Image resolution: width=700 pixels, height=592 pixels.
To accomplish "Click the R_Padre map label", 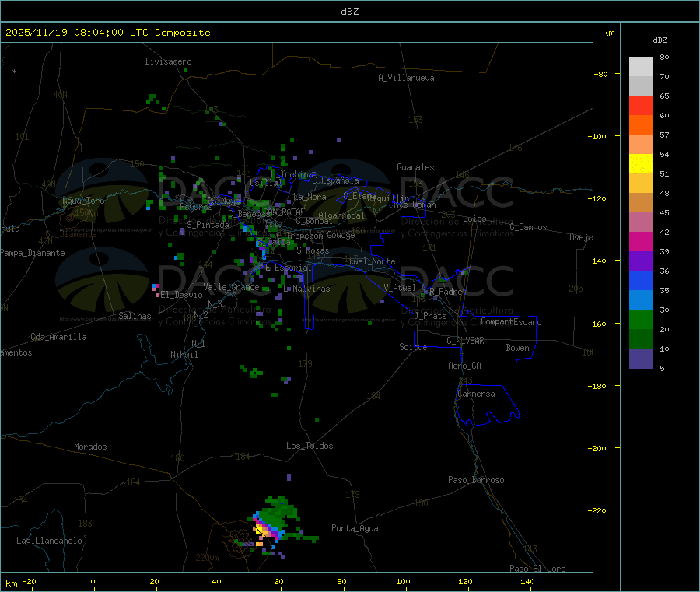I will click(446, 292).
